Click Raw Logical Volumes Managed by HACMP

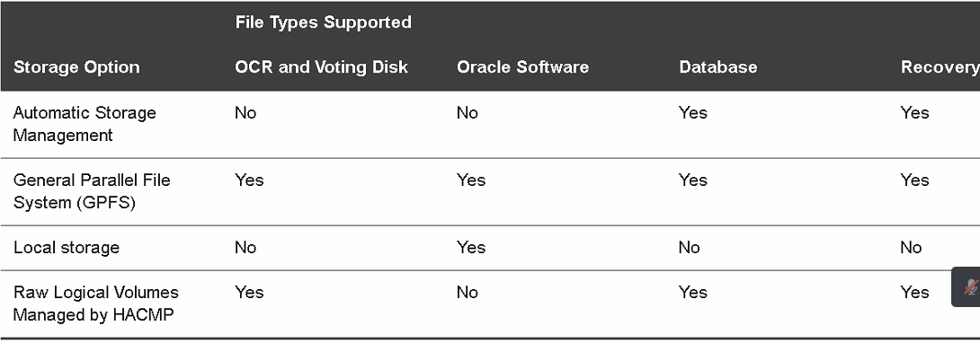tap(95, 303)
